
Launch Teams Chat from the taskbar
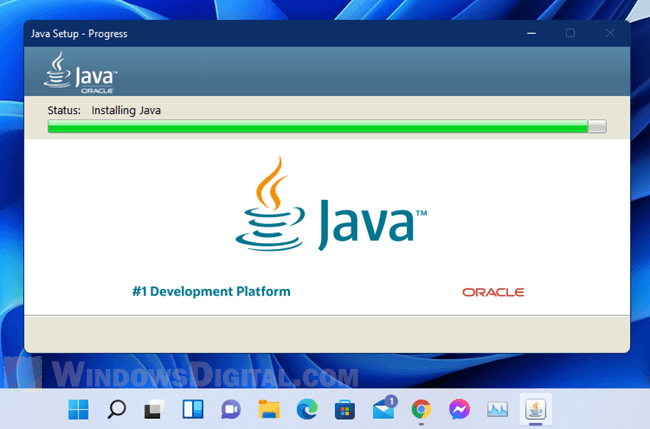coord(230,410)
